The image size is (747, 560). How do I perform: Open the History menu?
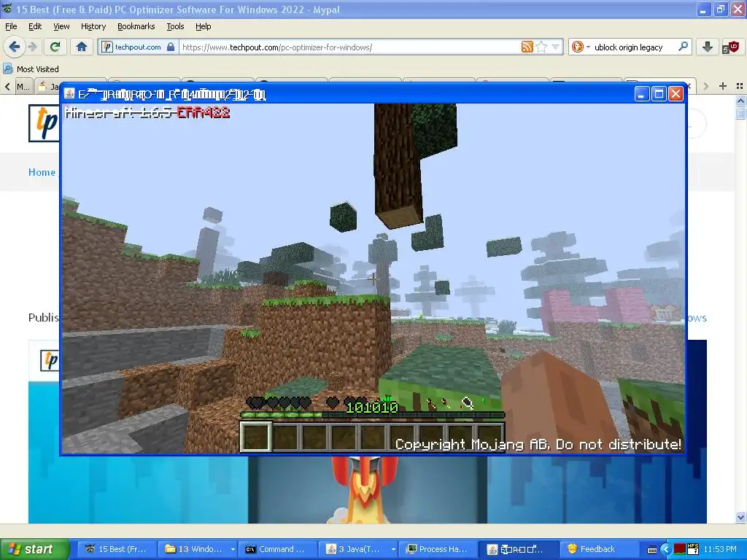pos(93,26)
